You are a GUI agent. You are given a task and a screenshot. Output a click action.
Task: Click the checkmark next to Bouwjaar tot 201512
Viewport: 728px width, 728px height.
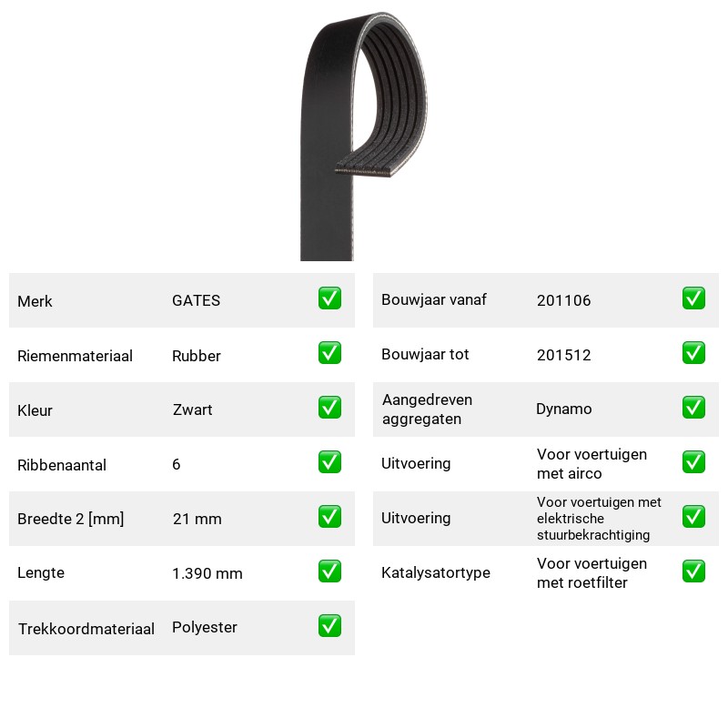pos(693,353)
